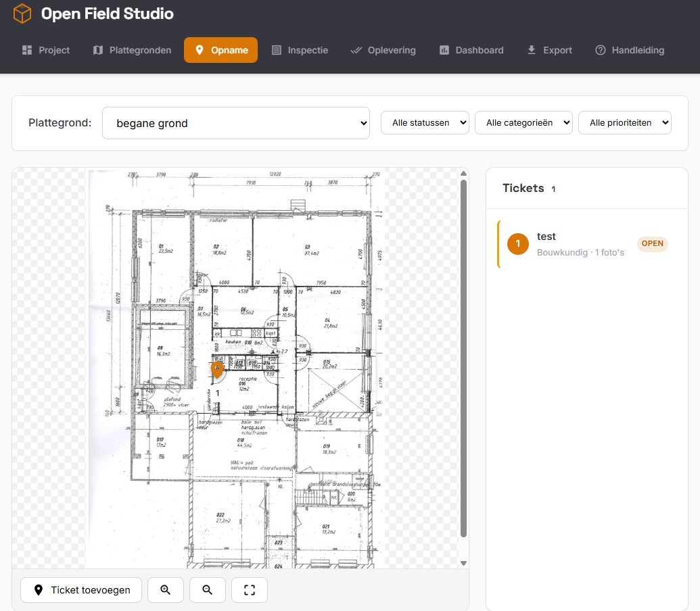
Task: Open the Oplevering tab
Action: [383, 50]
